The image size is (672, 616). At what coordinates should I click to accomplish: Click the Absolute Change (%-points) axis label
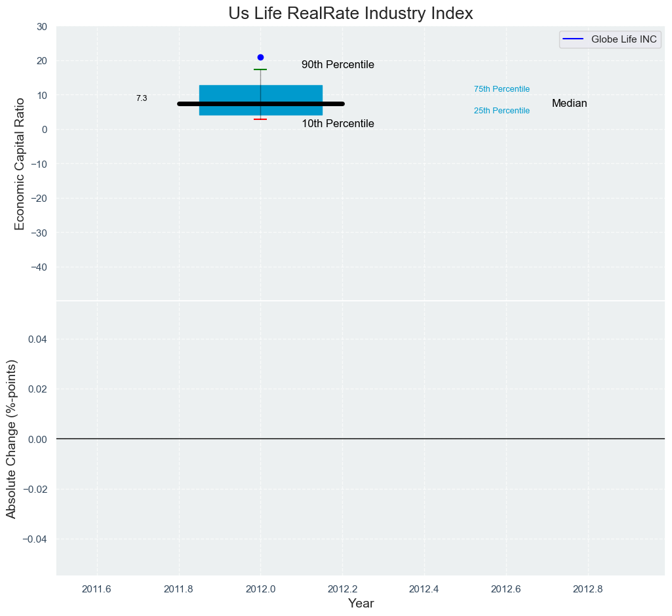pyautogui.click(x=11, y=439)
